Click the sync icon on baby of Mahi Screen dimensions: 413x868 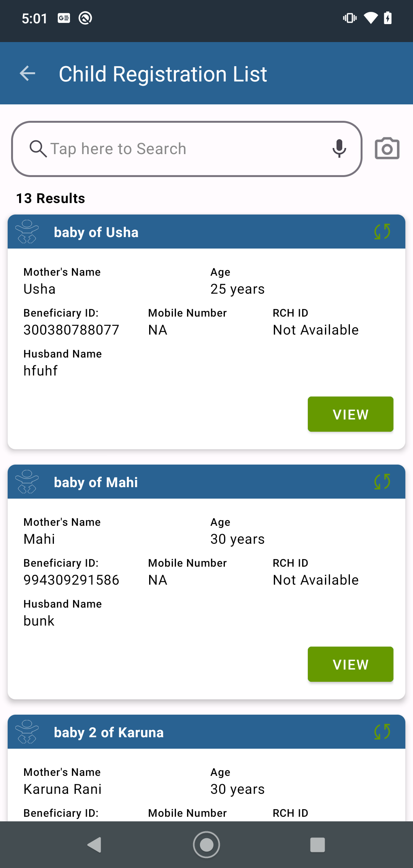[382, 482]
